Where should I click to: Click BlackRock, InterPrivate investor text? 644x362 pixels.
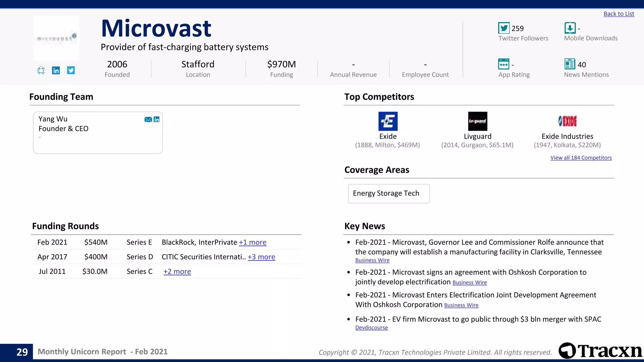[x=199, y=242]
